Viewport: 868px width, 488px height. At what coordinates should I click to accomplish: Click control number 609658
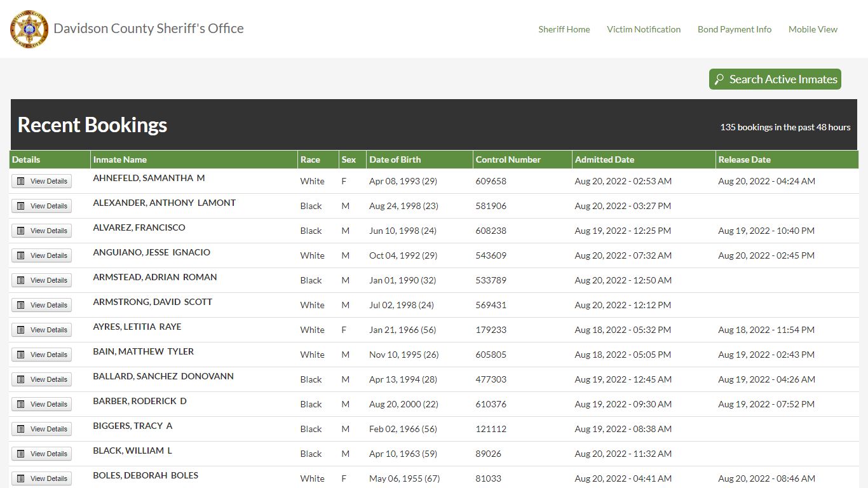pos(491,181)
